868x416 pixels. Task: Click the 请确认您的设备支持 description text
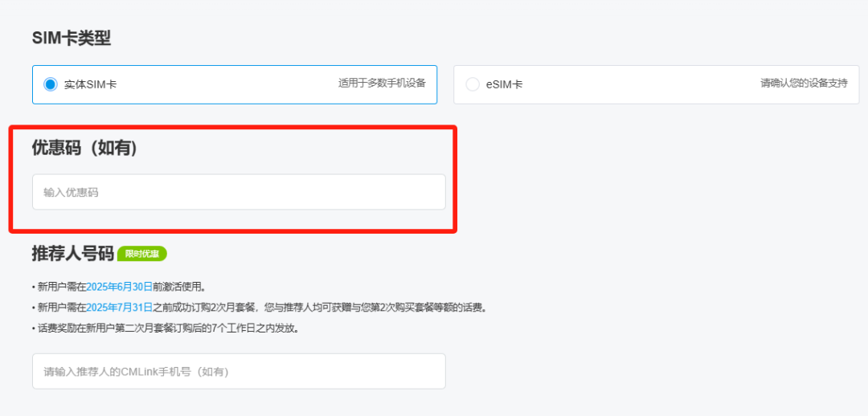coord(804,84)
